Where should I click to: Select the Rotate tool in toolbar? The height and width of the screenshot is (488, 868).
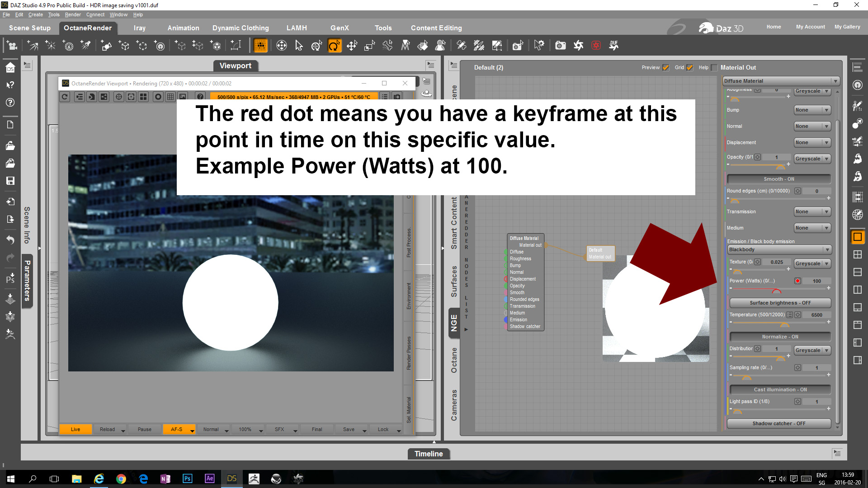pyautogui.click(x=334, y=46)
